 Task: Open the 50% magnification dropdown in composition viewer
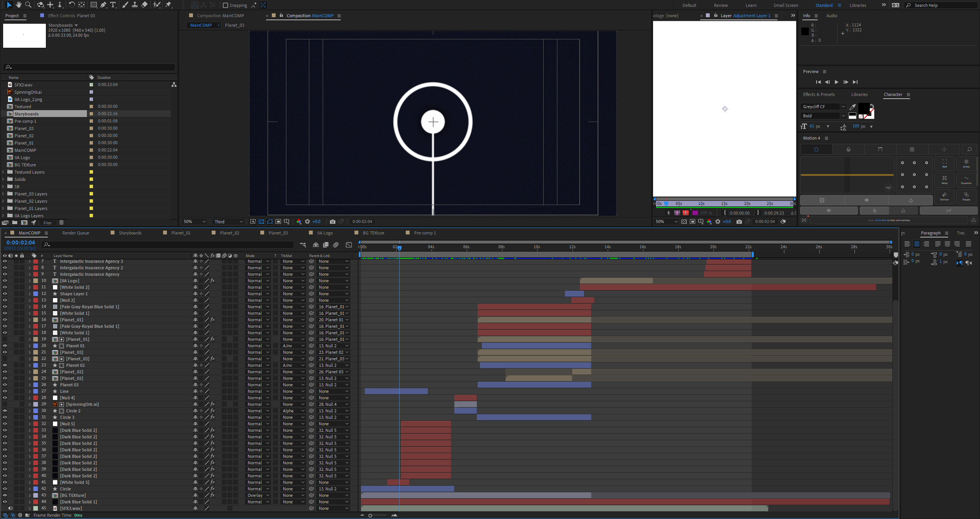194,222
